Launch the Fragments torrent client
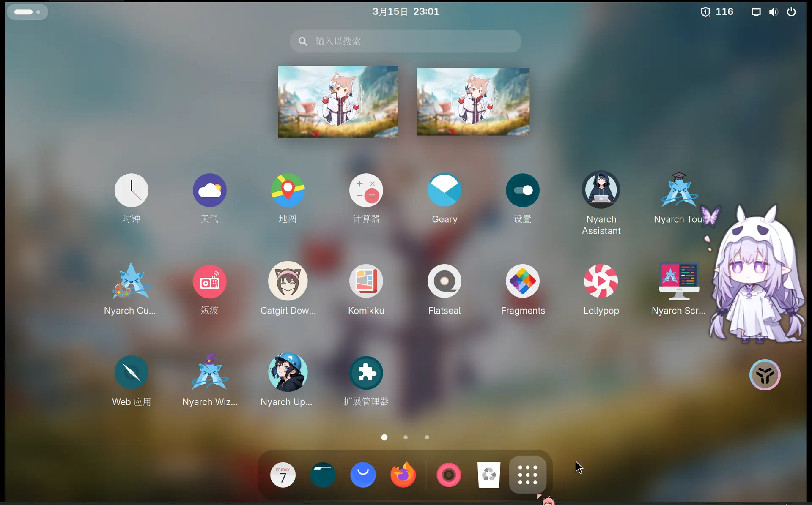Viewport: 812px width, 505px height. tap(522, 281)
